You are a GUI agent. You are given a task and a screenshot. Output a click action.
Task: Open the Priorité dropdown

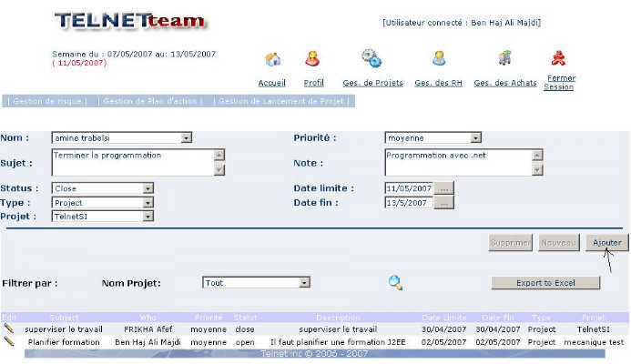click(475, 138)
